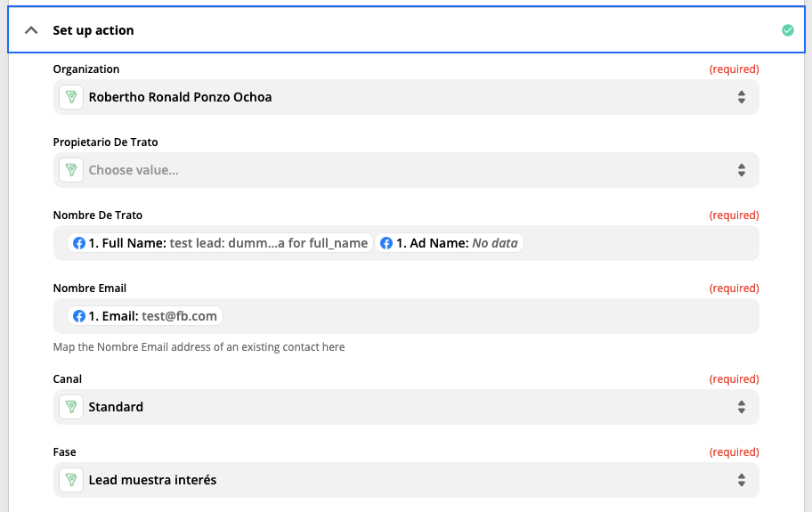Click the green completed checkmark icon
The width and height of the screenshot is (812, 512).
(x=788, y=30)
